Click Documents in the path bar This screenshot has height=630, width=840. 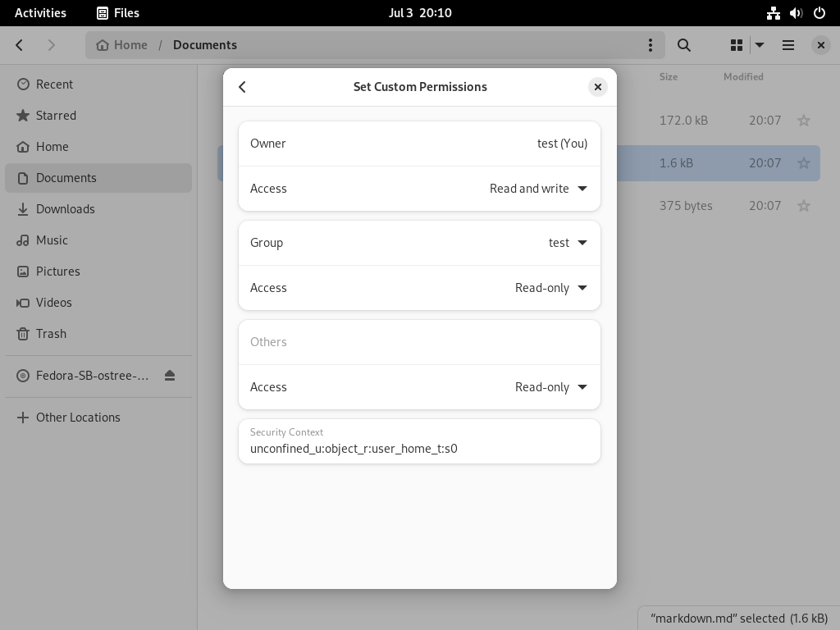204,45
